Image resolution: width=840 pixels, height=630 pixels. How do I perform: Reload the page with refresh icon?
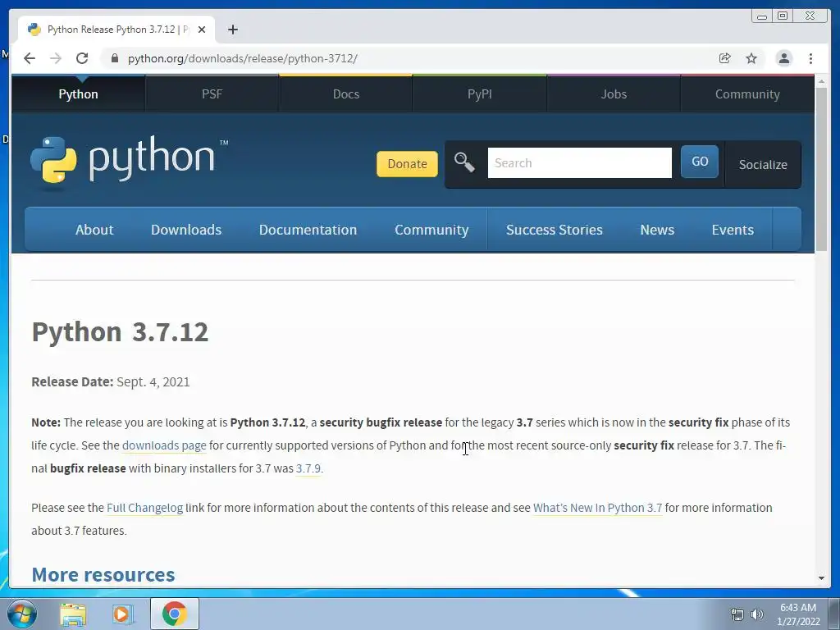[82, 58]
